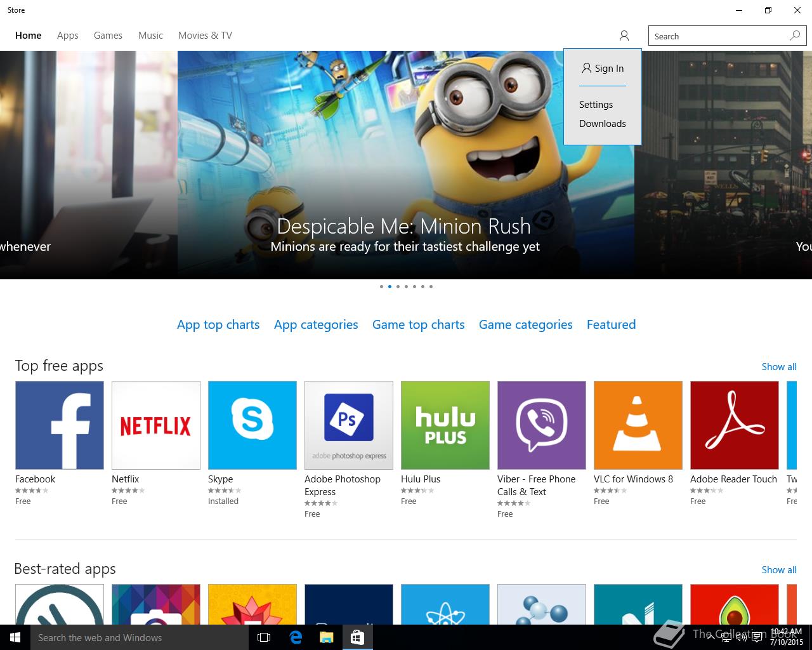Click the Viber - Free Phone Calls & Text title
The width and height of the screenshot is (812, 650).
[x=537, y=486]
